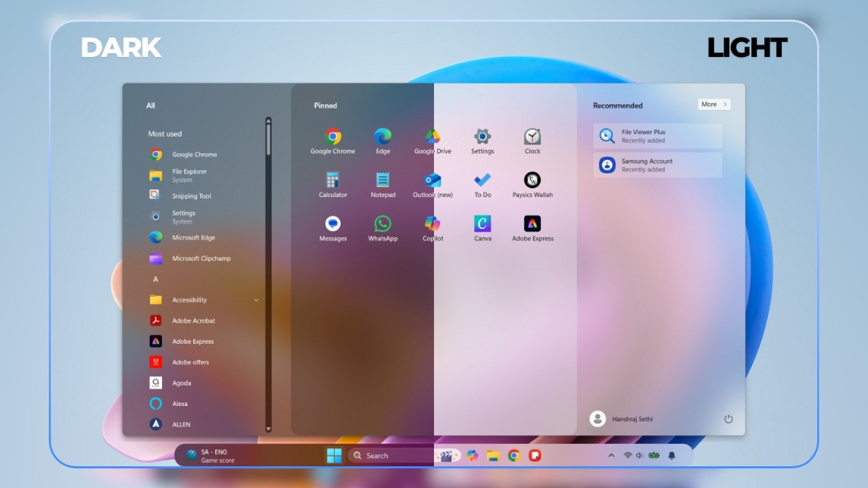Click the volume speaker icon
868x488 pixels.
click(639, 455)
